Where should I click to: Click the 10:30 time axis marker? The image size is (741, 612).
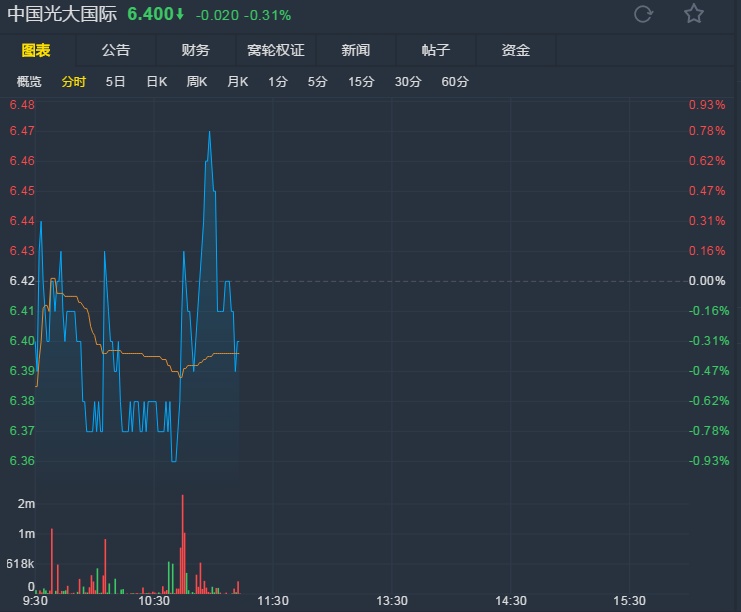coord(154,600)
